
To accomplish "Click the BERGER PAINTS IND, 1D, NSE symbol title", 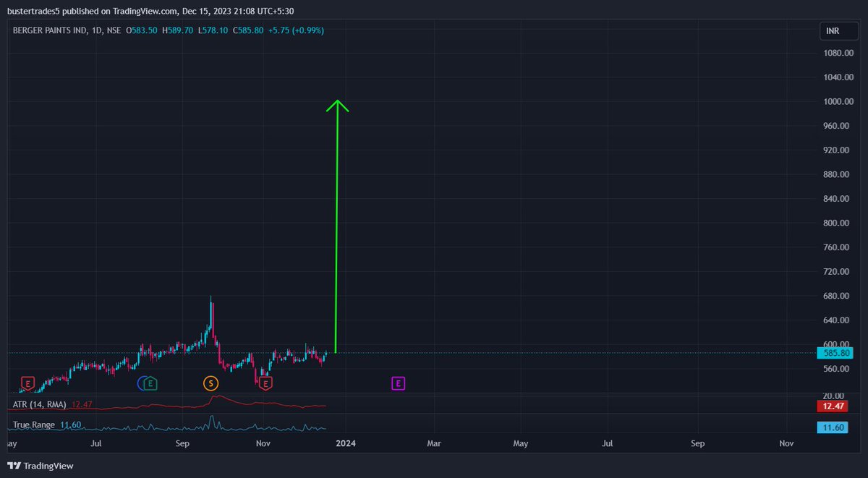I will 67,30.
